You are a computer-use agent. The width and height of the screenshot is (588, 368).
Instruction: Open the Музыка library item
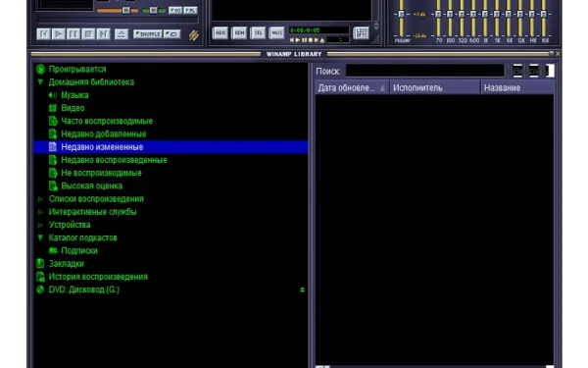pos(74,95)
